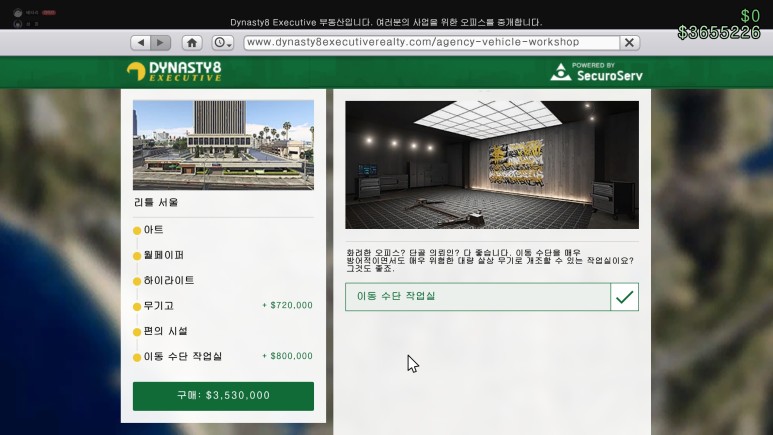The width and height of the screenshot is (773, 435).
Task: Select the 편의 시설 option
Action: [166, 331]
